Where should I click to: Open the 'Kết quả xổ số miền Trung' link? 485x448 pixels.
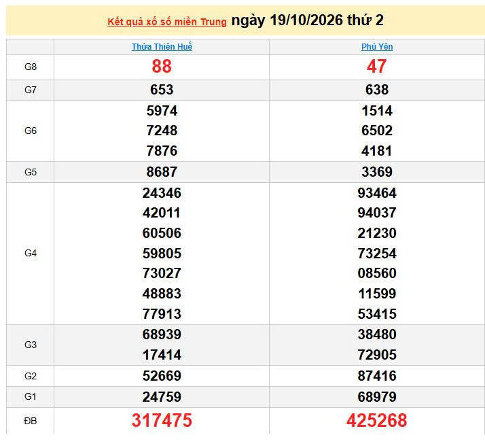[x=167, y=22]
